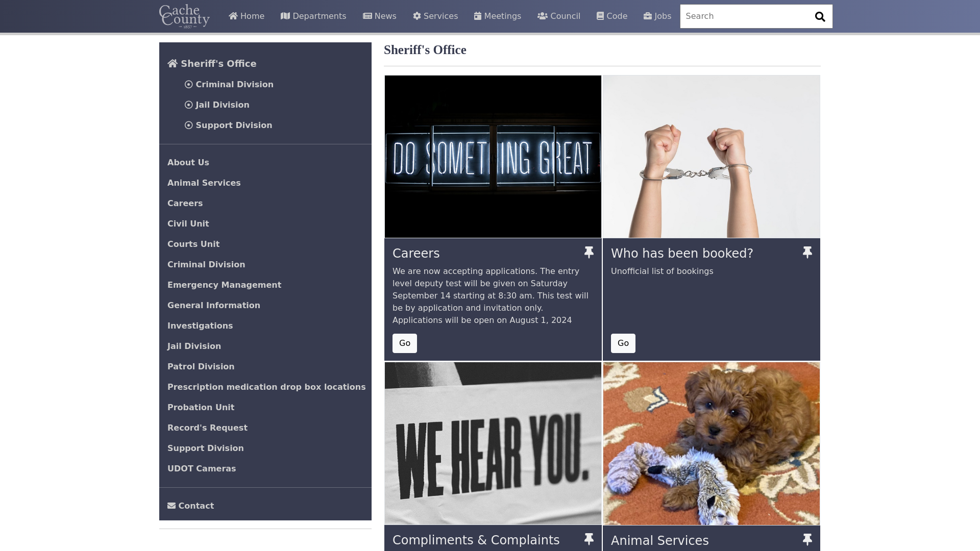Click the circle icon next to Jail Division
This screenshot has width=980, height=551.
pyautogui.click(x=189, y=105)
